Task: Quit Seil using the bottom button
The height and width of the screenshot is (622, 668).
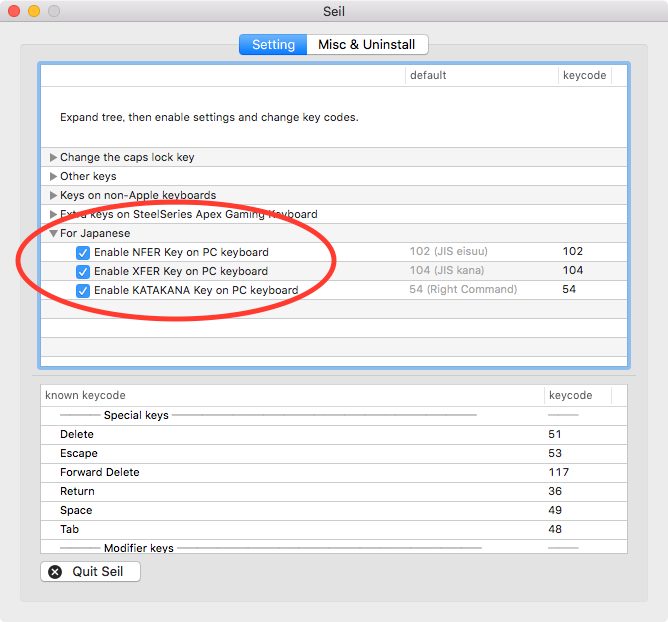Action: (x=90, y=572)
